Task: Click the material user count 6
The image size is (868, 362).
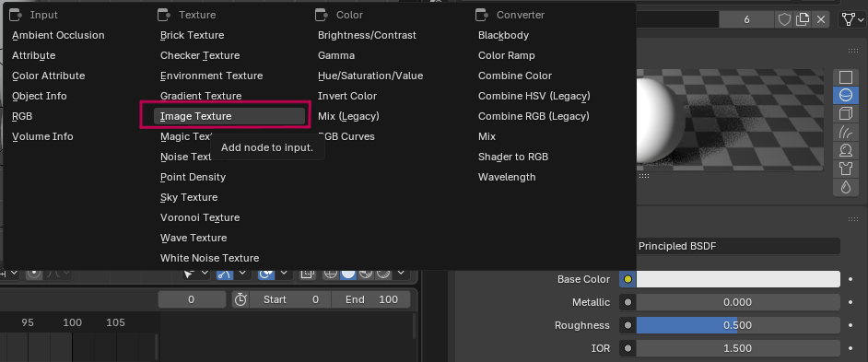Action: (x=746, y=20)
